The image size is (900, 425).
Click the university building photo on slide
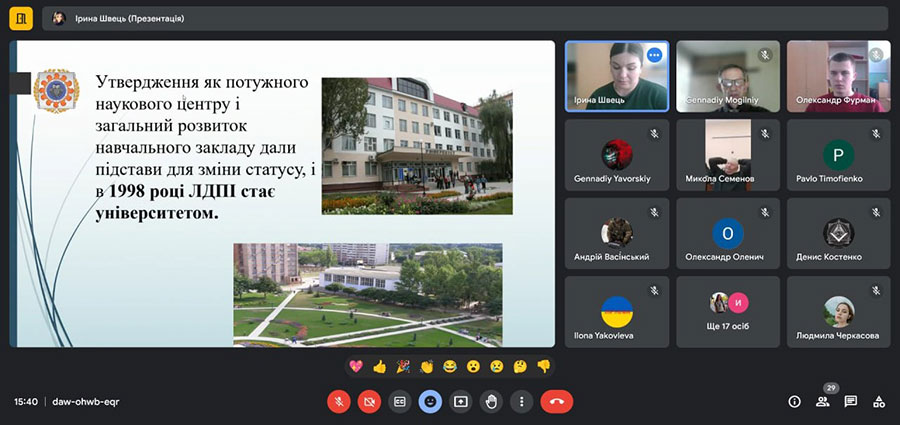(417, 146)
